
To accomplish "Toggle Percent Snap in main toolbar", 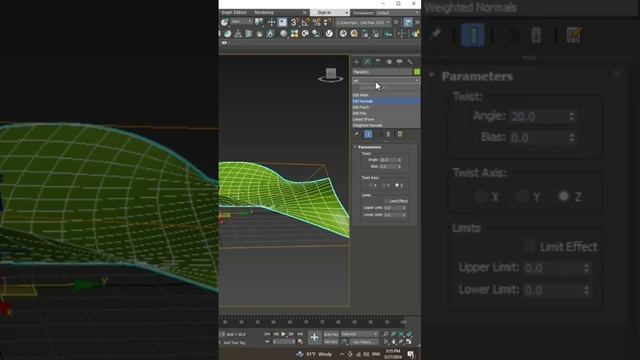I will point(317,22).
